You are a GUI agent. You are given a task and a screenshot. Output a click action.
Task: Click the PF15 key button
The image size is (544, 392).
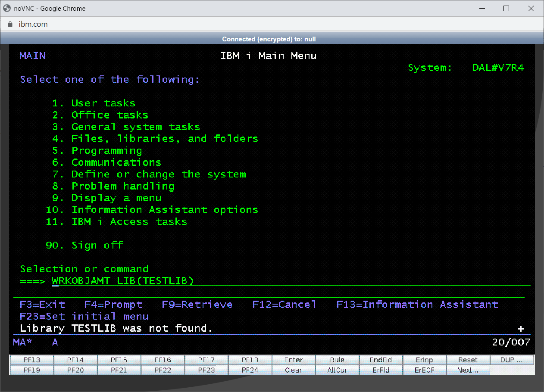(119, 360)
